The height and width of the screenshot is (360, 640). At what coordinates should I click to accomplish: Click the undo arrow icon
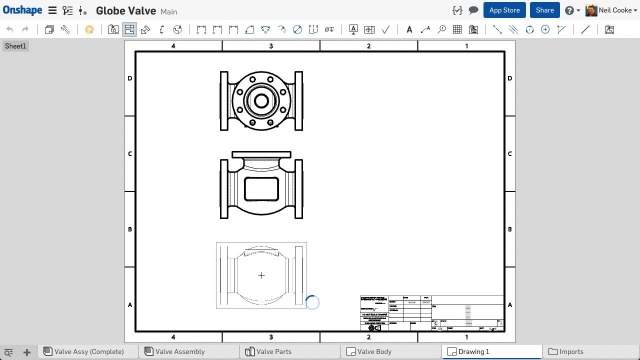(x=10, y=29)
